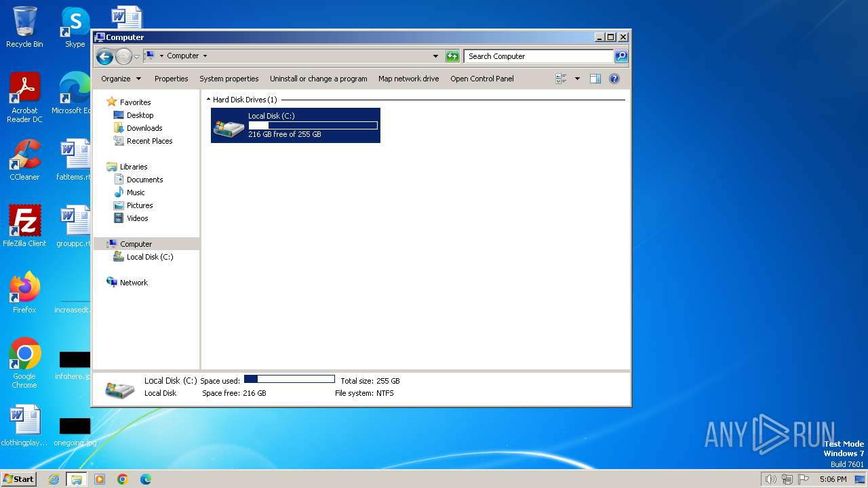Select Network in navigation pane

tap(134, 283)
